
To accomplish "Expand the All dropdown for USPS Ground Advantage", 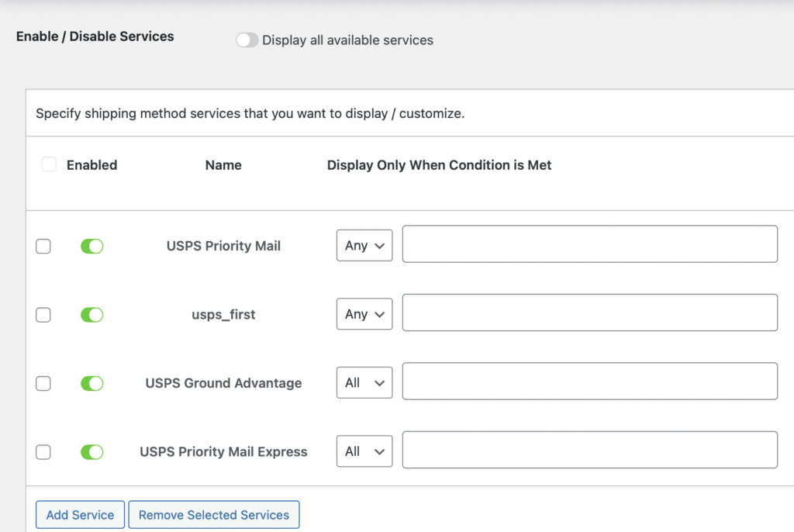I will click(364, 383).
